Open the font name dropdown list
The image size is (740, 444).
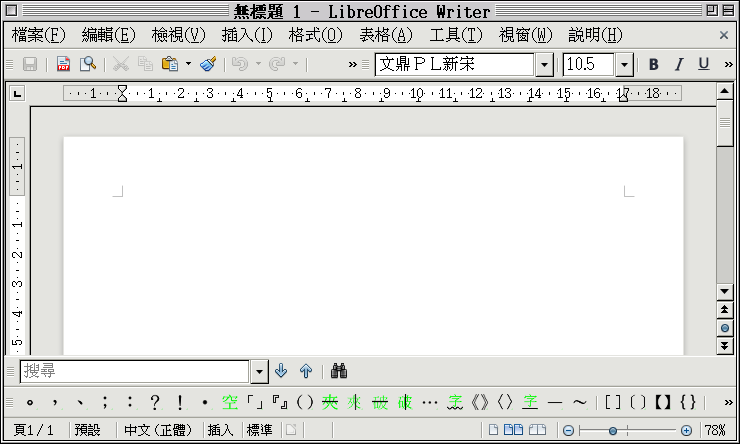tap(544, 65)
